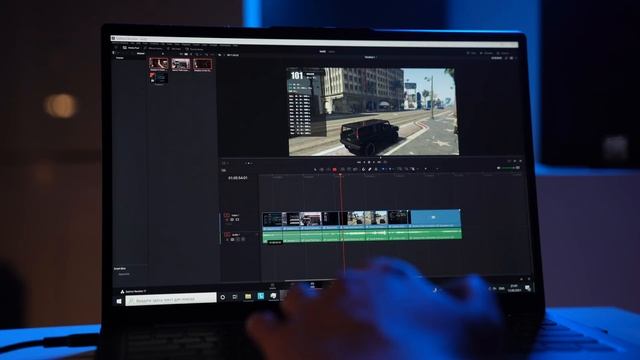Choose the Trim Edit Mode tool
Image resolution: width=640 pixels, height=360 pixels.
[322, 169]
